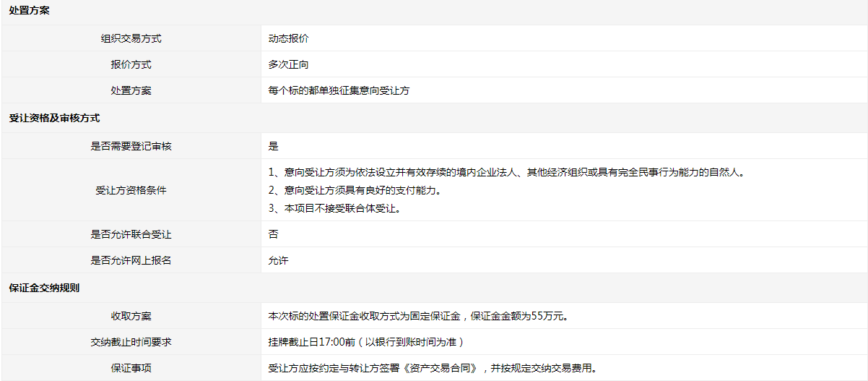Image resolution: width=868 pixels, height=381 pixels.
Task: Click the 保证金交纳规则 section header
Action: tap(44, 287)
